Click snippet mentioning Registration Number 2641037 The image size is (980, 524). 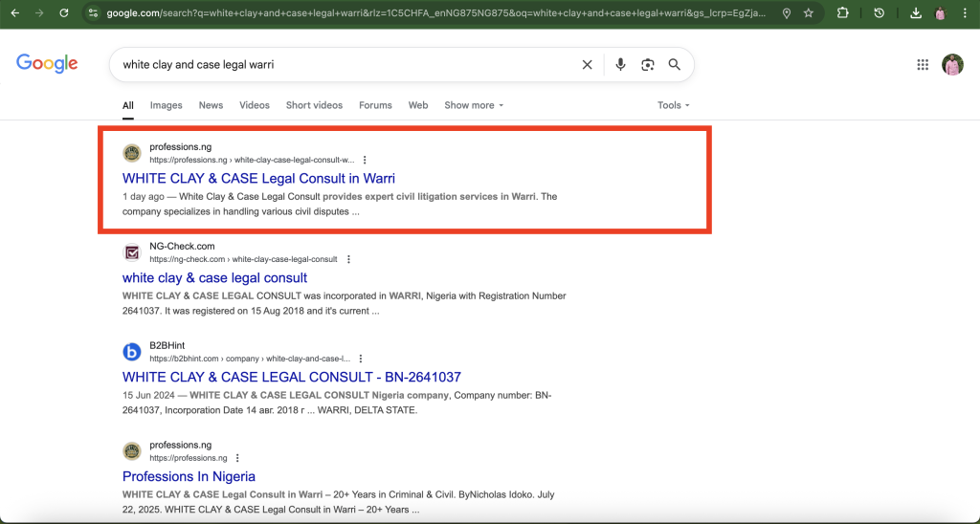point(345,303)
